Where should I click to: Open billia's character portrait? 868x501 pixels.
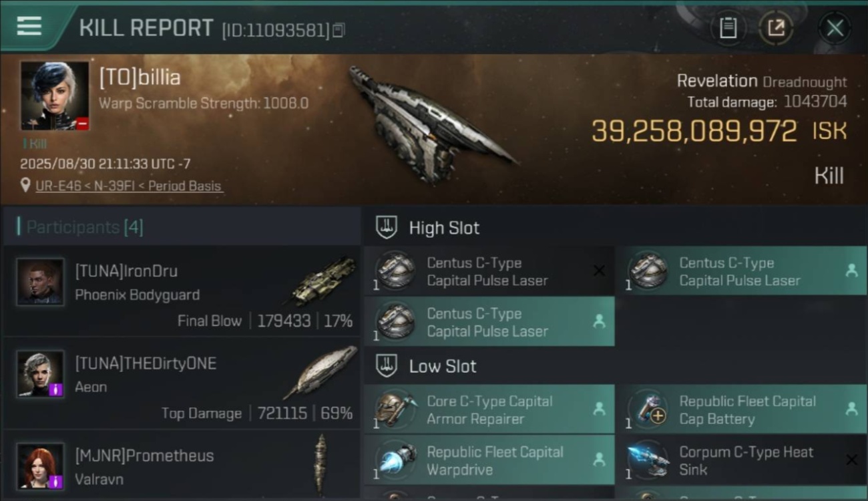tap(55, 96)
